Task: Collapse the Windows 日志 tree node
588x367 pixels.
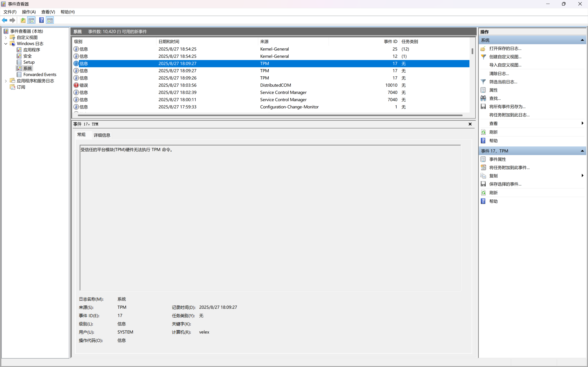Action: click(x=6, y=44)
